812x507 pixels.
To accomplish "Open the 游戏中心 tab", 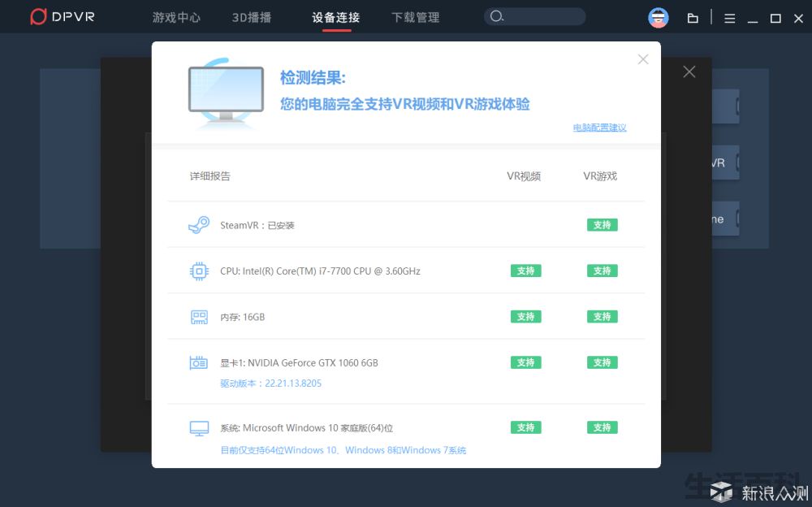I will click(x=176, y=18).
